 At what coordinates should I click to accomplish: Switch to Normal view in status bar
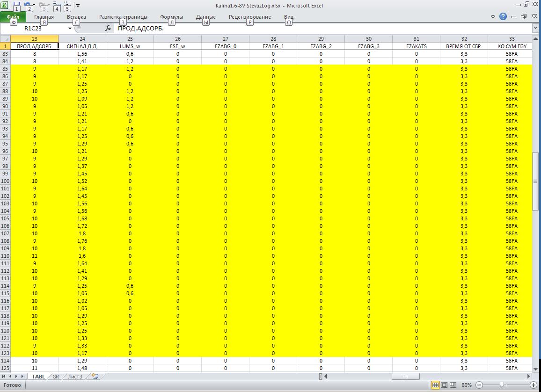point(435,385)
